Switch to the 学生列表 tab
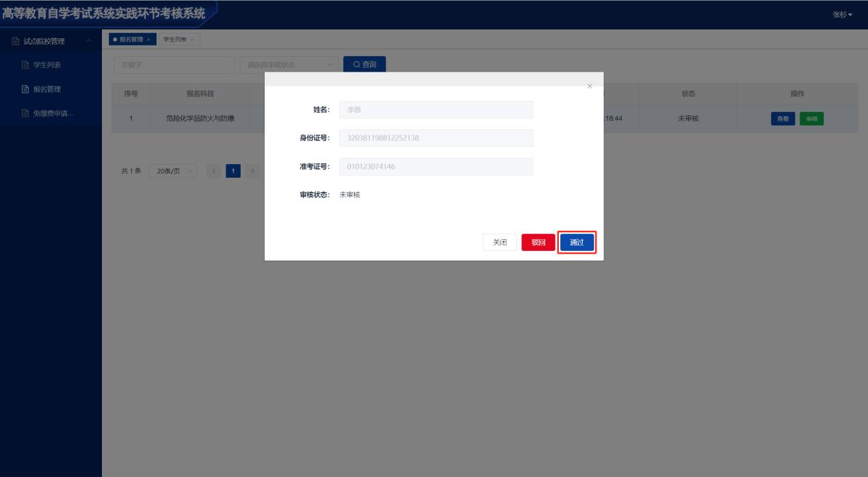 pos(174,40)
